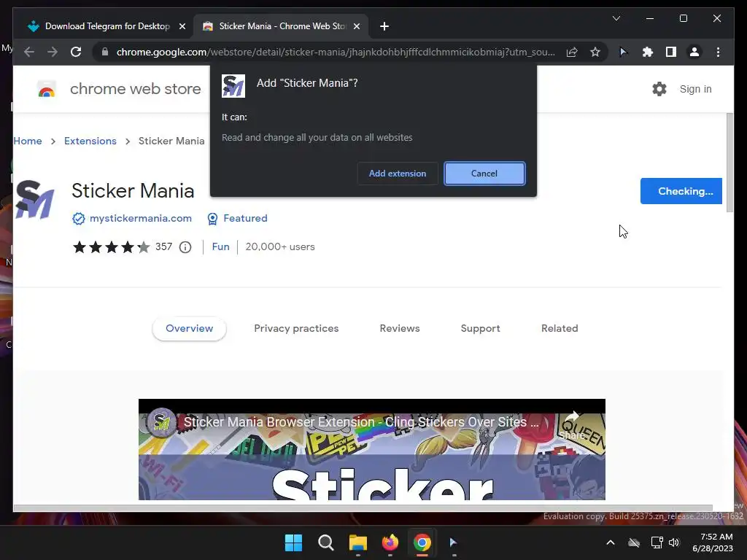Click the address bar URL field
Image resolution: width=747 pixels, height=560 pixels.
click(x=336, y=52)
